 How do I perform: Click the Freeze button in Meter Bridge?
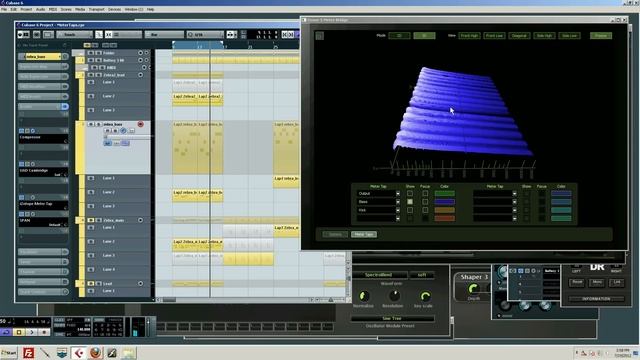(601, 36)
